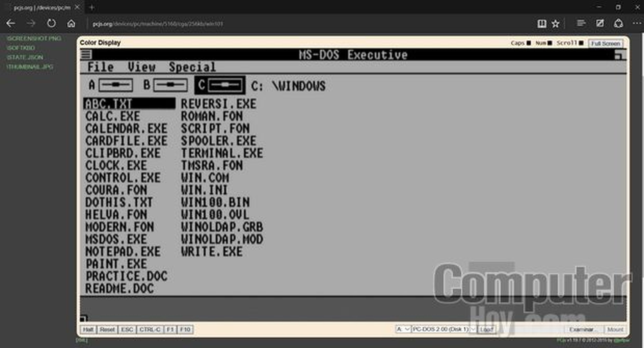This screenshot has height=348, width=644.
Task: Select TERMINAL.EXE in file list
Action: [x=222, y=153]
